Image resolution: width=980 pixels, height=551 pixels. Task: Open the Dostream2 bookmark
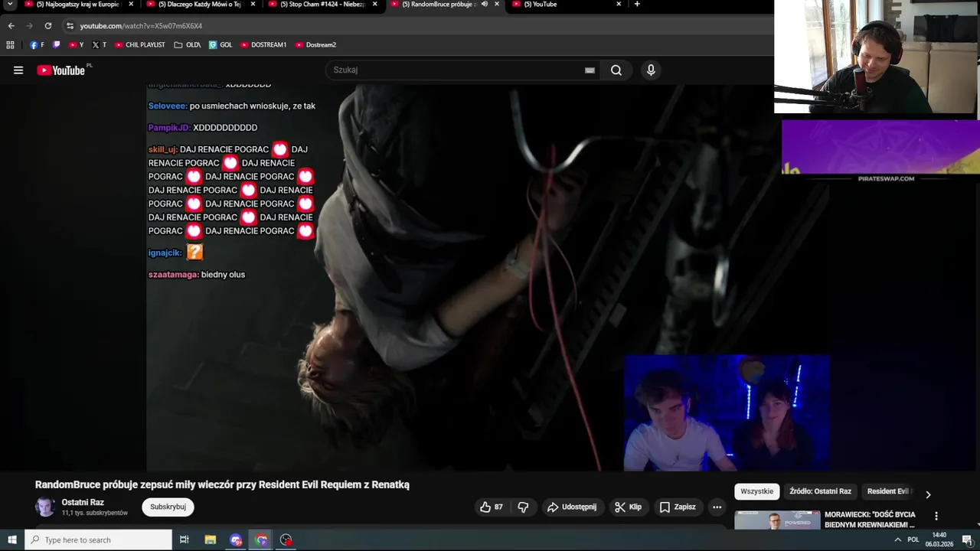(x=315, y=45)
